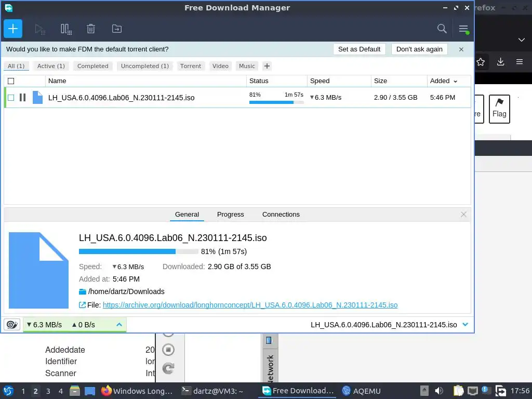Check the LH_USA iso row checkbox

[11, 98]
